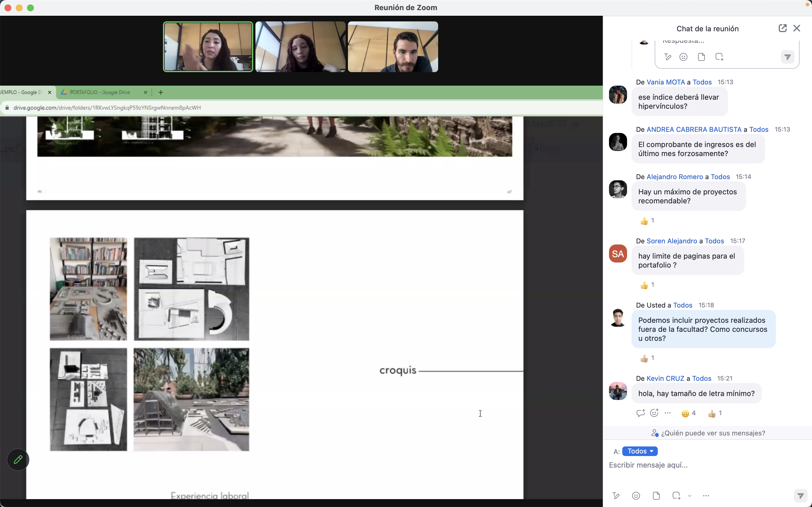Open text formatting tool in bottom chat toolbar
Screen dimensions: 812x507
click(616, 496)
